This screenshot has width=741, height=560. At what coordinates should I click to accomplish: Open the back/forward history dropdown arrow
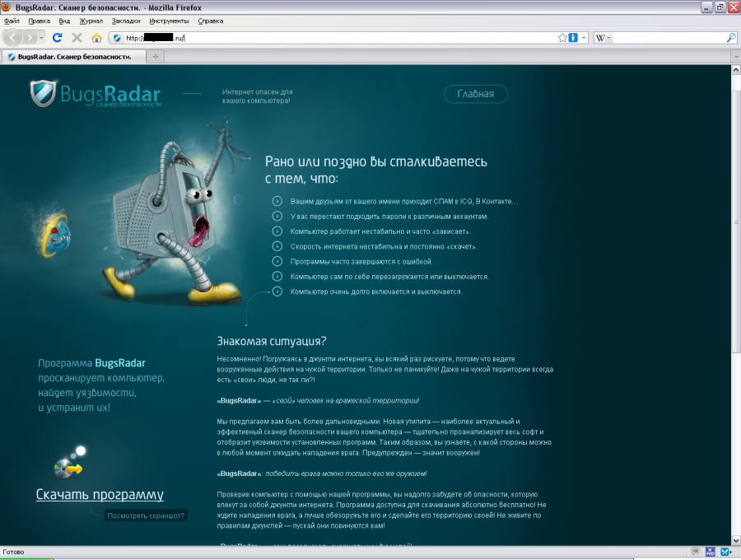click(42, 38)
